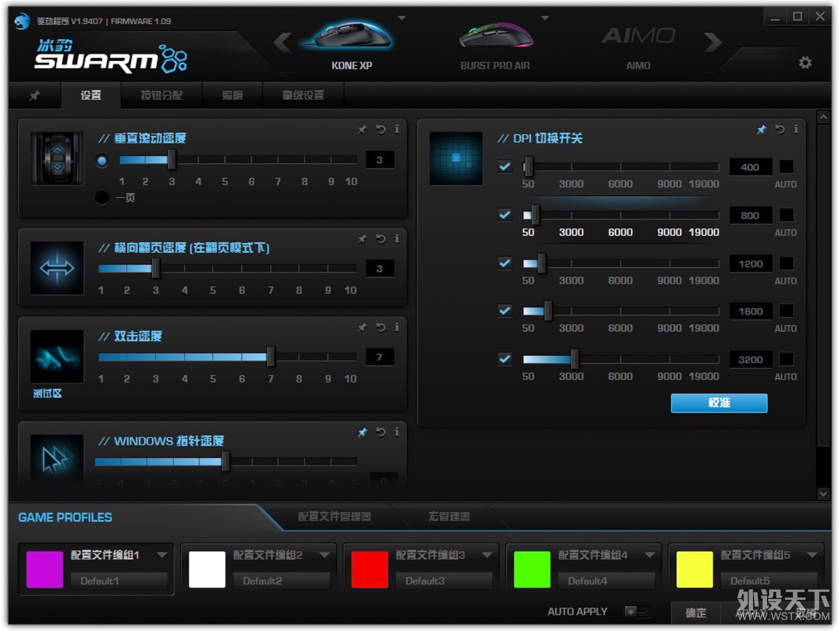
Task: Open the 测试区 test area link
Action: coord(47,394)
